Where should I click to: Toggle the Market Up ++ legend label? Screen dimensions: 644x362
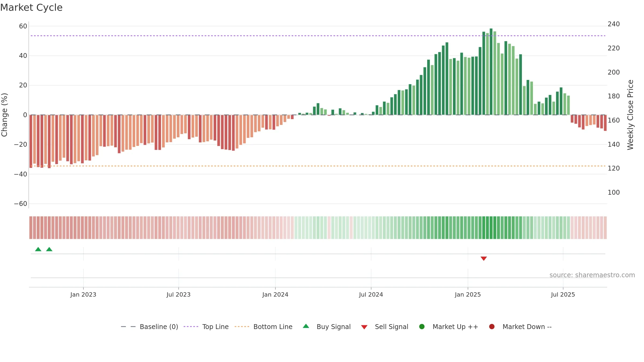point(455,327)
